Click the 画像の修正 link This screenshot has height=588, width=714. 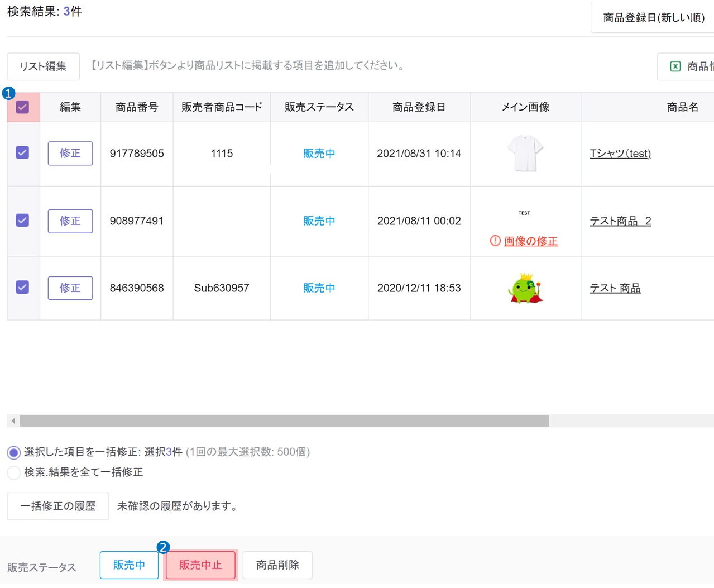pos(530,241)
